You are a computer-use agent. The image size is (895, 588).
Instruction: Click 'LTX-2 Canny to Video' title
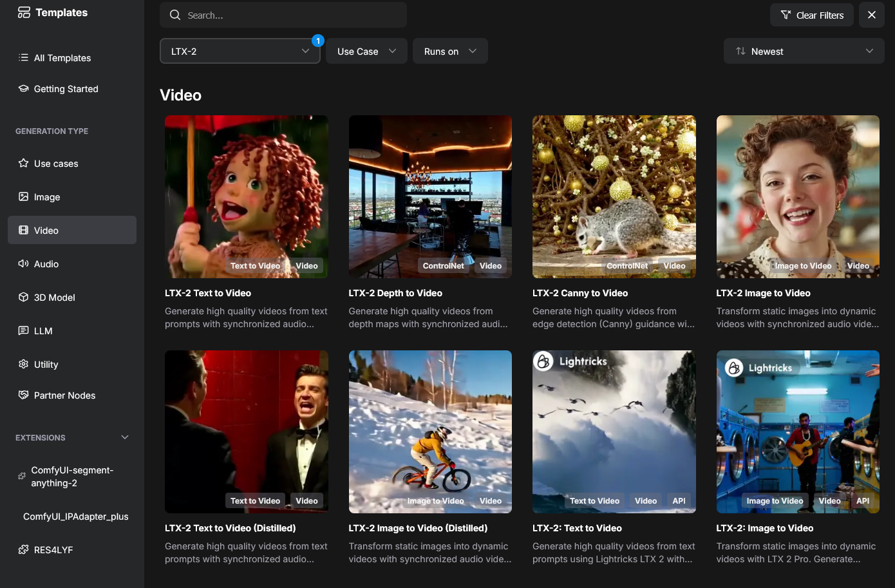tap(580, 293)
